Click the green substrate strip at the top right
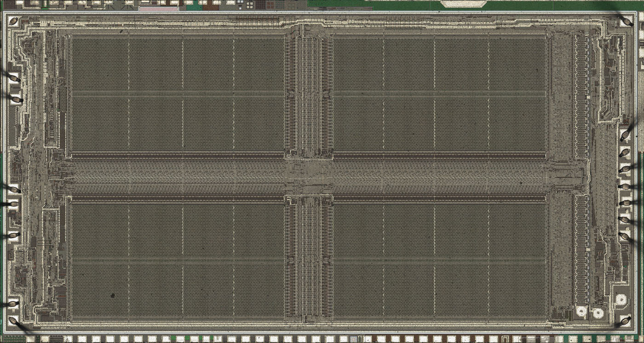 coord(552,5)
